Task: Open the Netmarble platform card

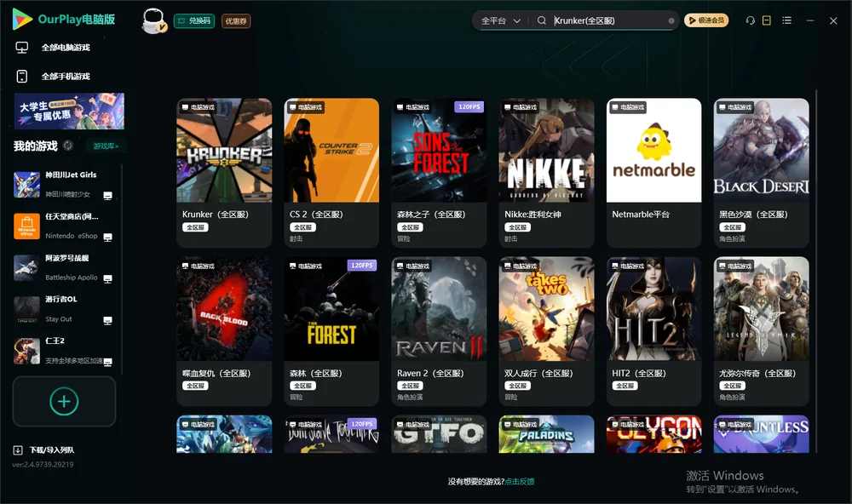Action: click(653, 172)
